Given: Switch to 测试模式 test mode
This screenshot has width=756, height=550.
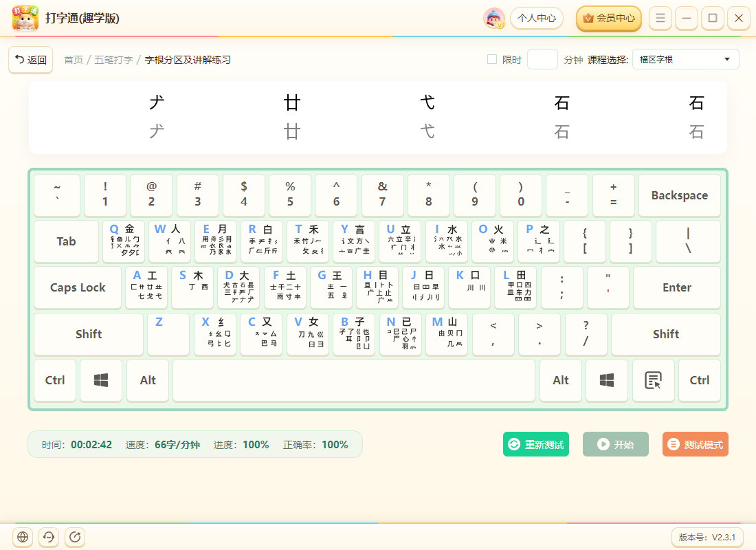Looking at the screenshot, I should pos(696,444).
